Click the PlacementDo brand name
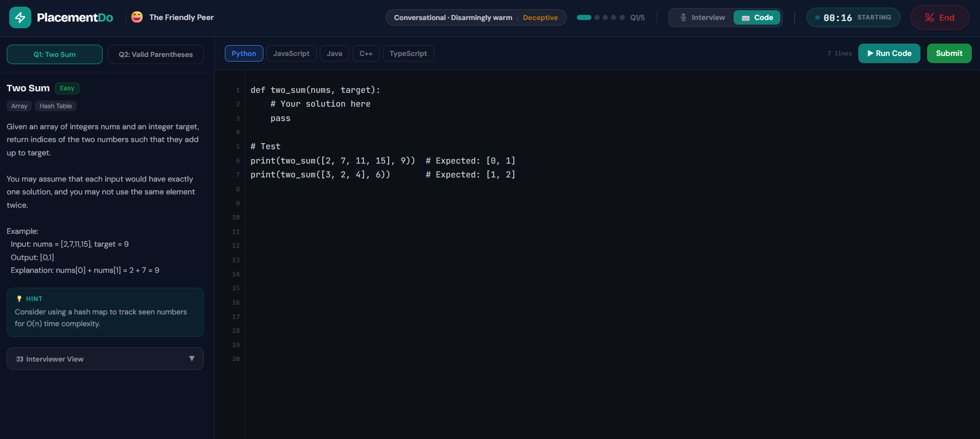Image resolution: width=980 pixels, height=439 pixels. (x=75, y=17)
